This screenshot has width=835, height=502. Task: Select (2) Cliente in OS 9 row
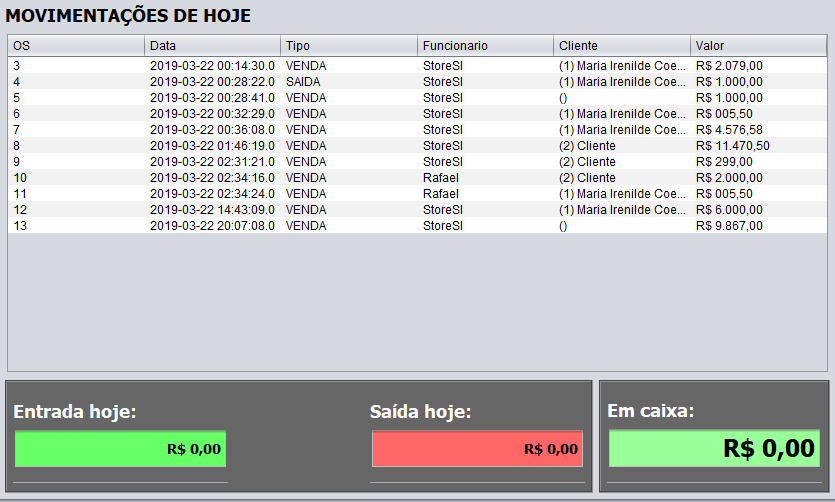(587, 161)
